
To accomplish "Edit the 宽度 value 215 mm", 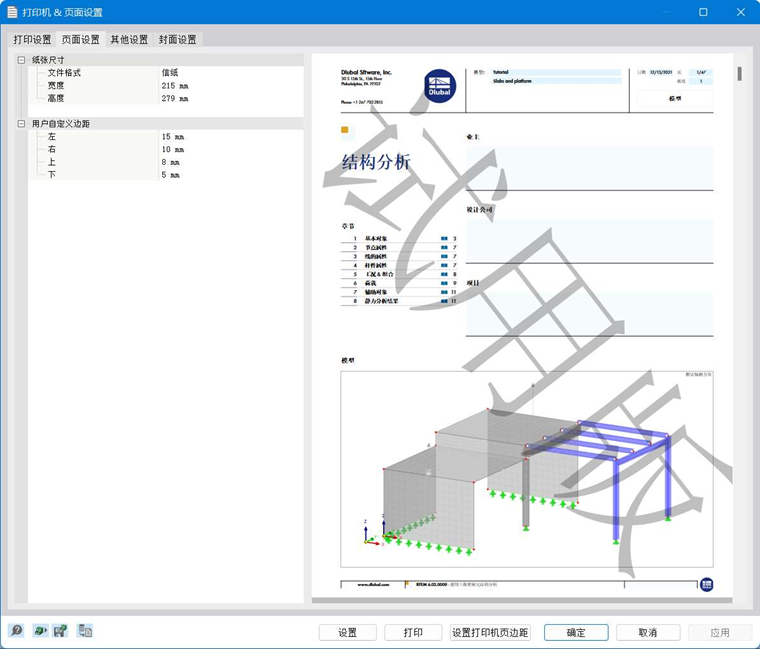I will coord(231,85).
